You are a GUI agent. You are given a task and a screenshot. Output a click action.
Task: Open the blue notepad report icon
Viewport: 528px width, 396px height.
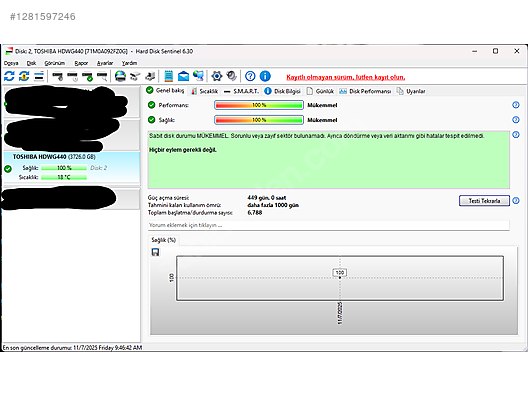click(x=168, y=76)
